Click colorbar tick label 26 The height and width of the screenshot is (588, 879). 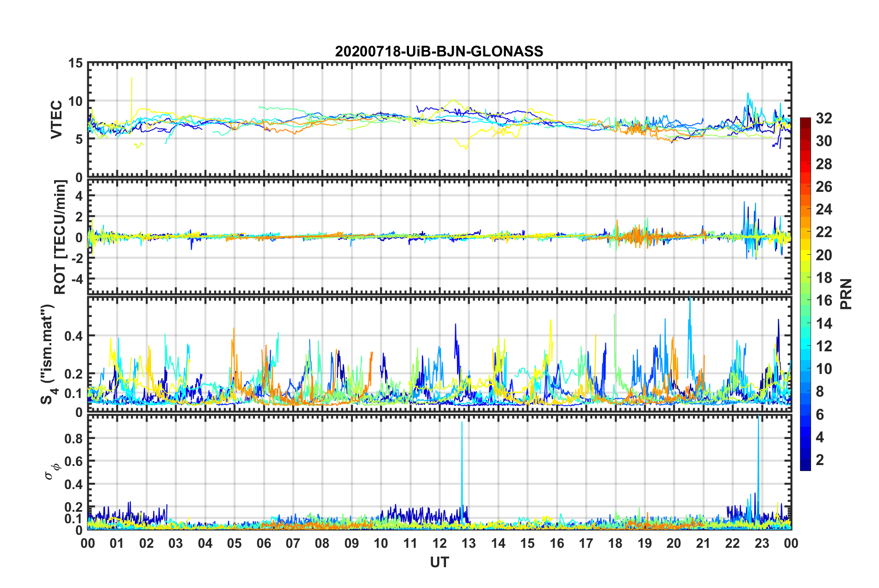tap(824, 187)
